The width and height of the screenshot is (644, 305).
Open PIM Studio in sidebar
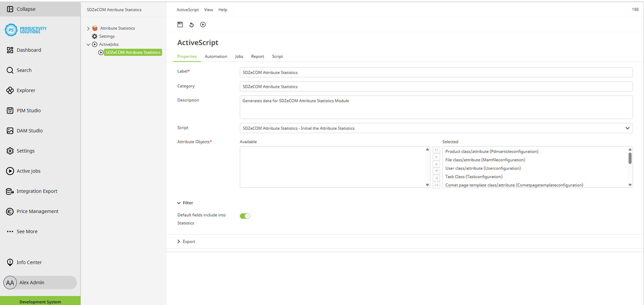click(x=29, y=110)
